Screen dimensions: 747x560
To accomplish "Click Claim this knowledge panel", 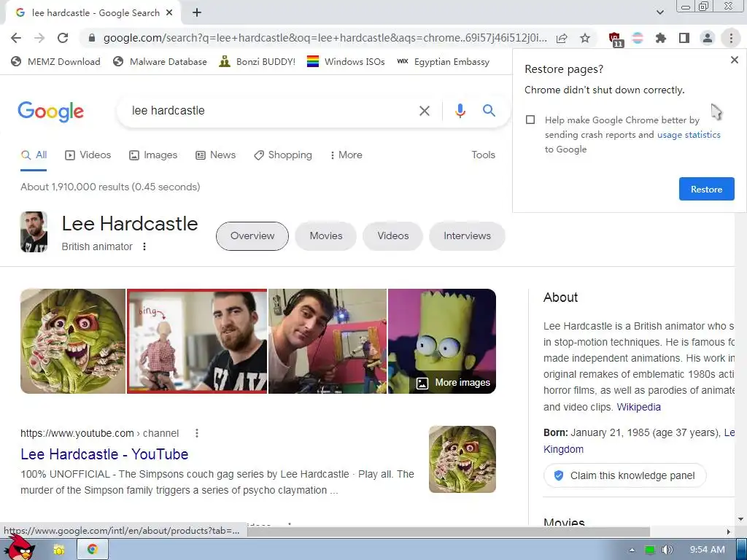I will pos(624,475).
